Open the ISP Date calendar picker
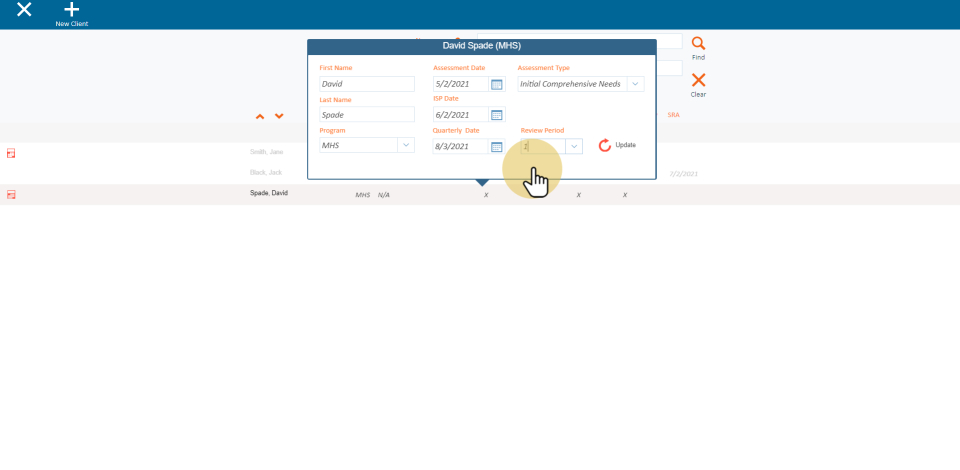This screenshot has height=470, width=960. (x=497, y=115)
